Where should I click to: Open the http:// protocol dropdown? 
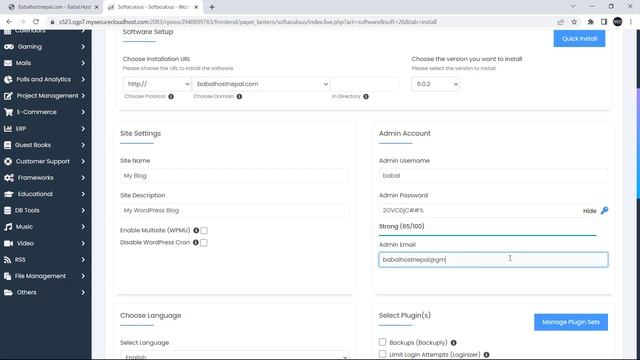coord(157,84)
